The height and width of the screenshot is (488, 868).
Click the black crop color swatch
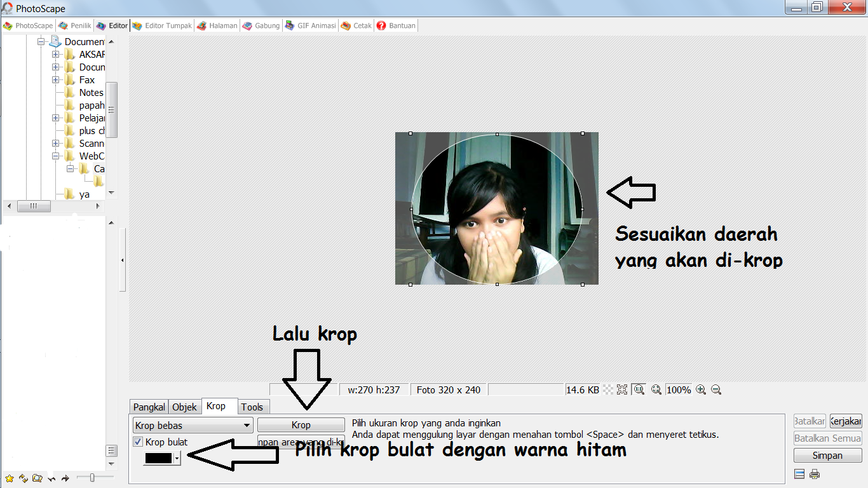(x=159, y=457)
